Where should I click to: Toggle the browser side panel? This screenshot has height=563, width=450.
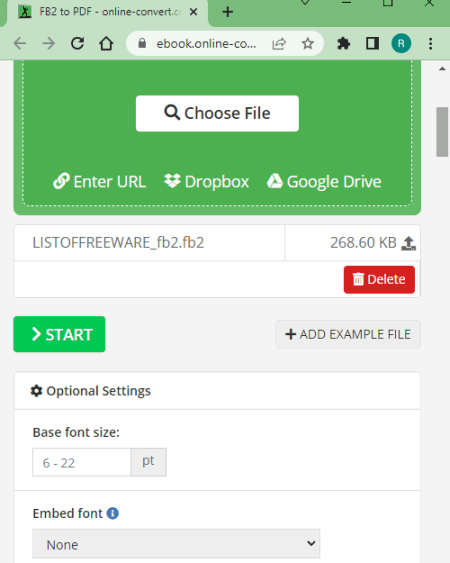tap(372, 44)
